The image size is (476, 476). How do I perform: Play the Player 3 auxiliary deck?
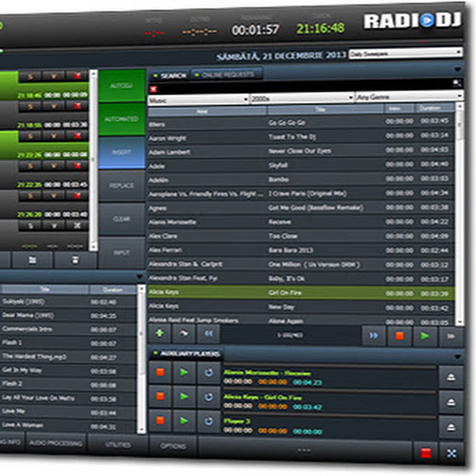pos(184,421)
